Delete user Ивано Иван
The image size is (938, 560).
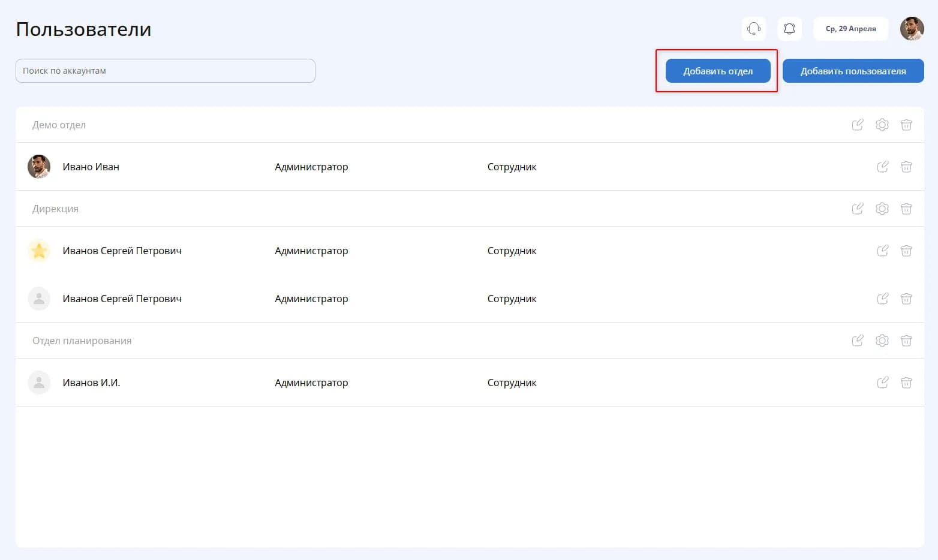[906, 167]
